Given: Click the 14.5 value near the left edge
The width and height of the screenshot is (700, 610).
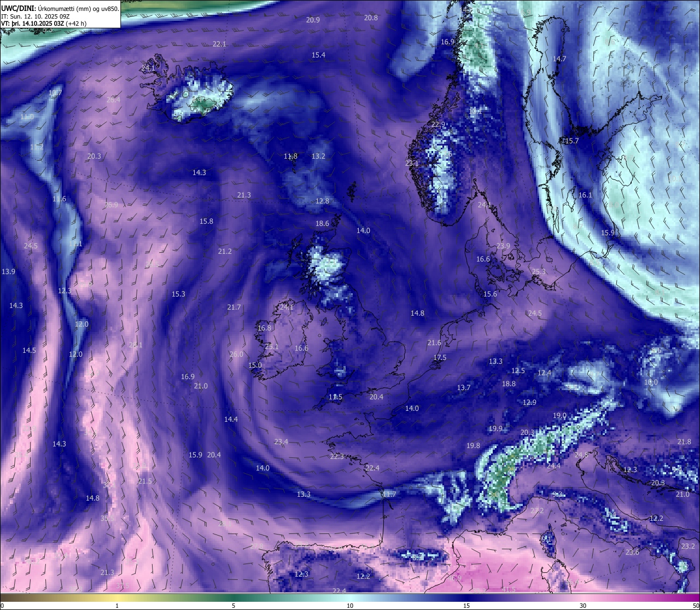Looking at the screenshot, I should [29, 350].
